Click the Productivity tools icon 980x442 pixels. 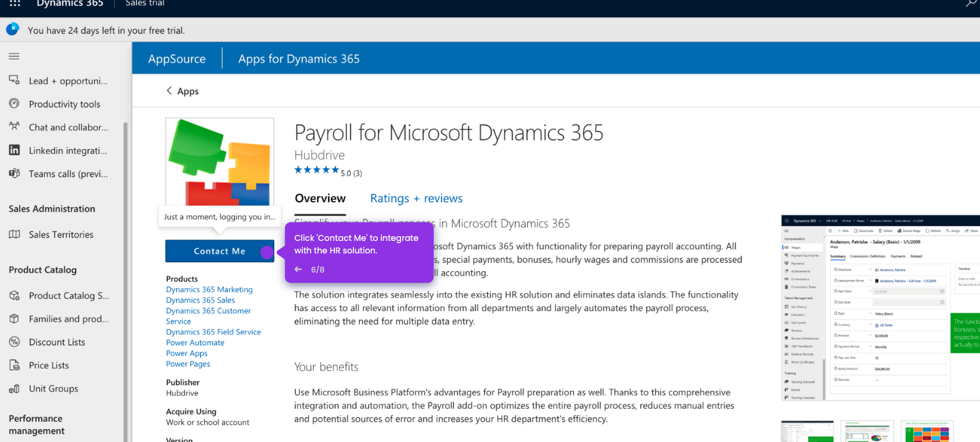[x=14, y=104]
